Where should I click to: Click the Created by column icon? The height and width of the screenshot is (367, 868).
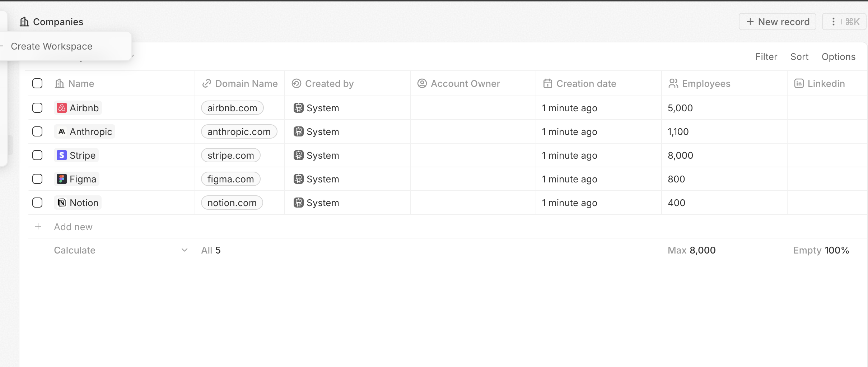coord(297,83)
